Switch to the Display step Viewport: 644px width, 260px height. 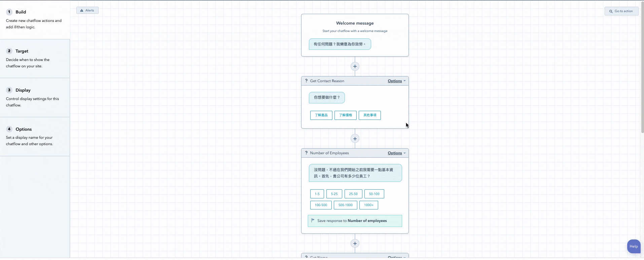coord(23,90)
